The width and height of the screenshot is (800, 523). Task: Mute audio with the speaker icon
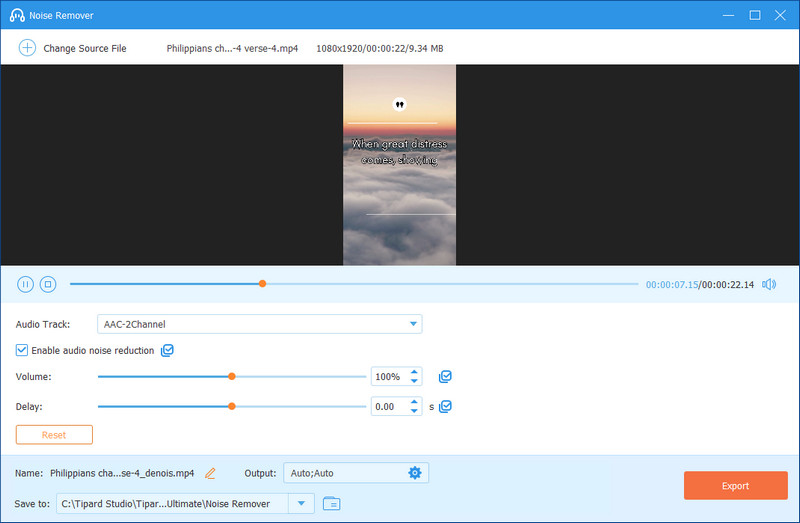(x=769, y=284)
